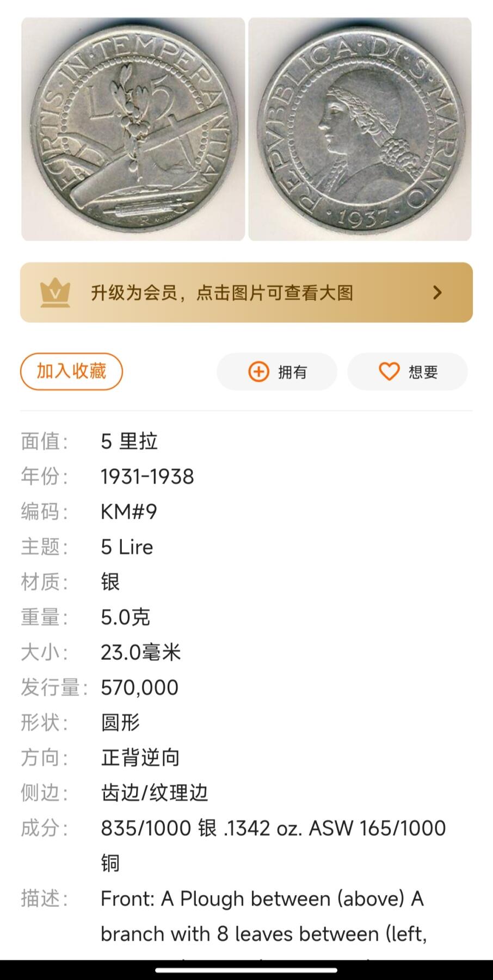The height and width of the screenshot is (980, 493).
Task: Tap catalog code KM#9
Action: pos(129,512)
